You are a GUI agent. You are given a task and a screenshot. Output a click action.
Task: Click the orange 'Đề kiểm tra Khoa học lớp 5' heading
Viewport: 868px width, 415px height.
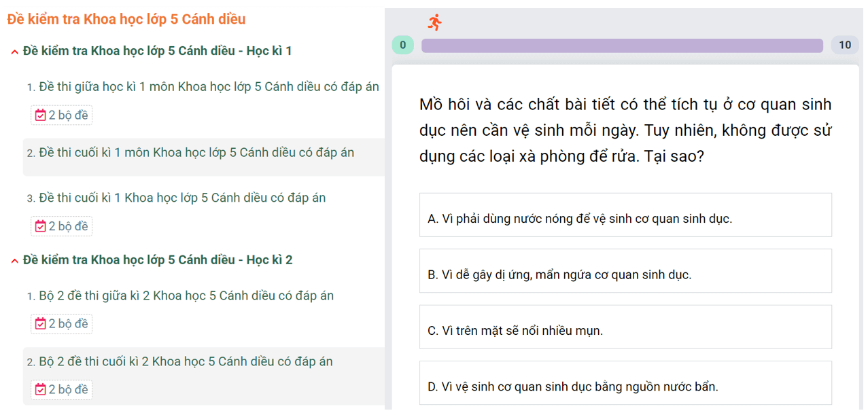pos(126,19)
